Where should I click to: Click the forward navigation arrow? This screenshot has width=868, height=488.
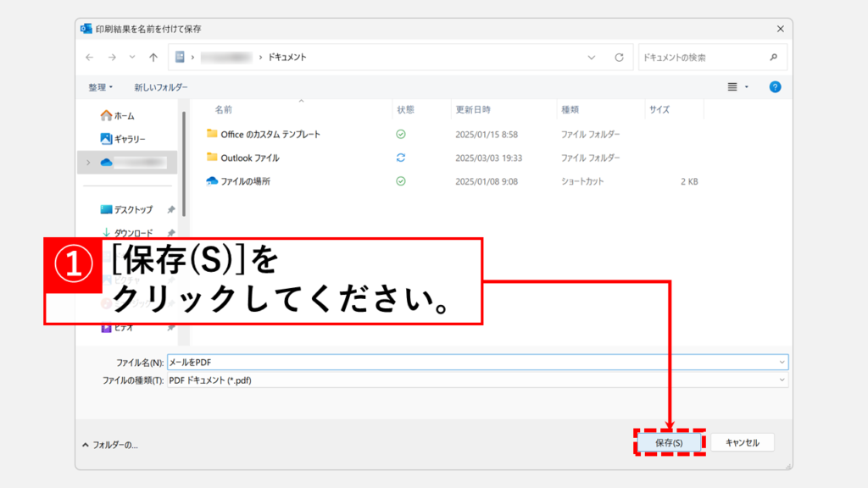(112, 57)
